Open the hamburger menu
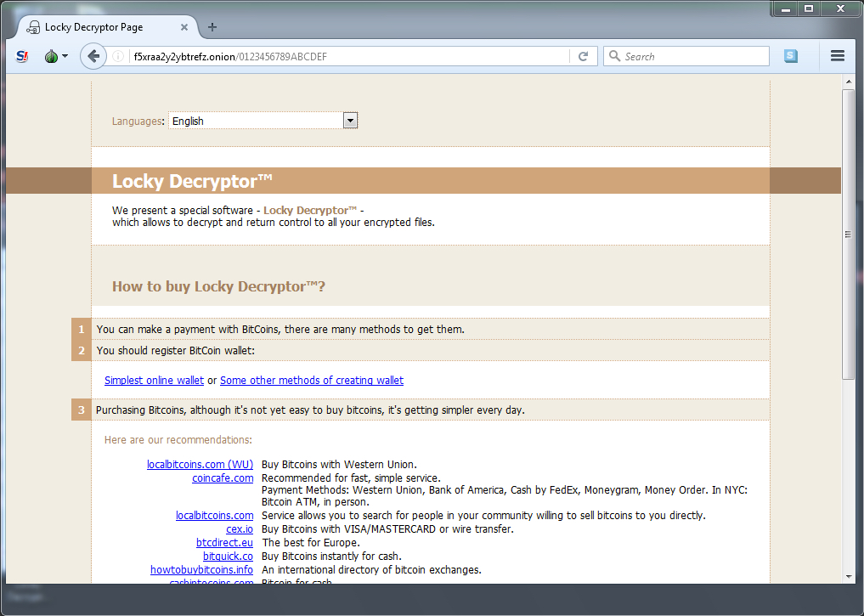Image resolution: width=864 pixels, height=616 pixels. click(838, 55)
